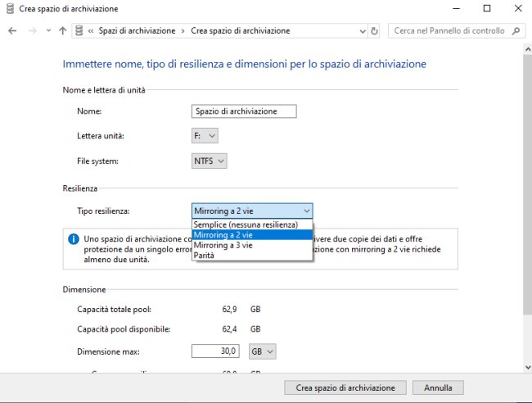Open the address bar history dropdown

tap(363, 31)
